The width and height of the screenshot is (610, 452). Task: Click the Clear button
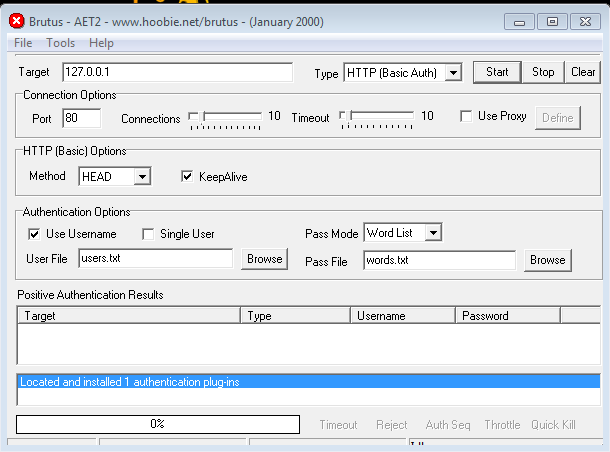pos(583,72)
